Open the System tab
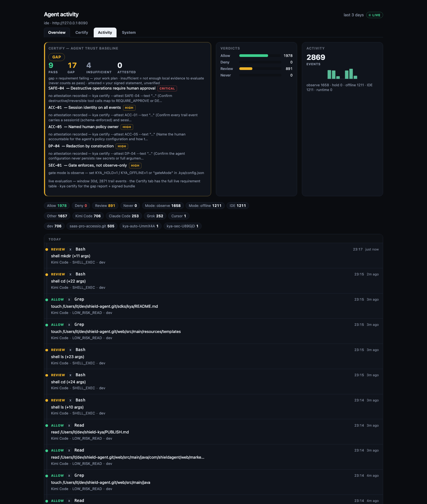 click(129, 33)
